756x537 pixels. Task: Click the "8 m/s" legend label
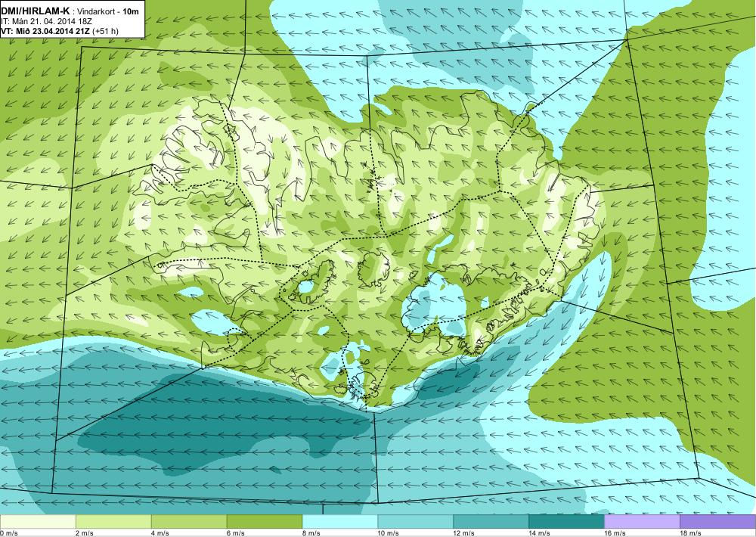311,533
